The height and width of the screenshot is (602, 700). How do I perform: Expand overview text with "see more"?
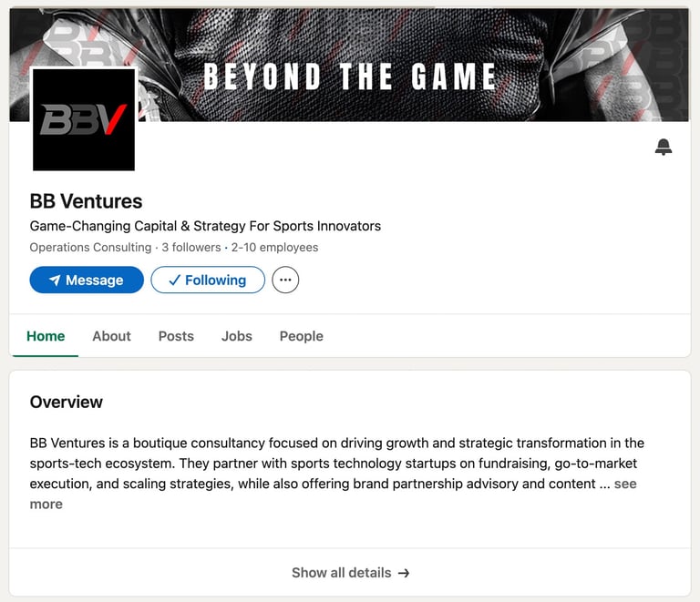tap(624, 485)
